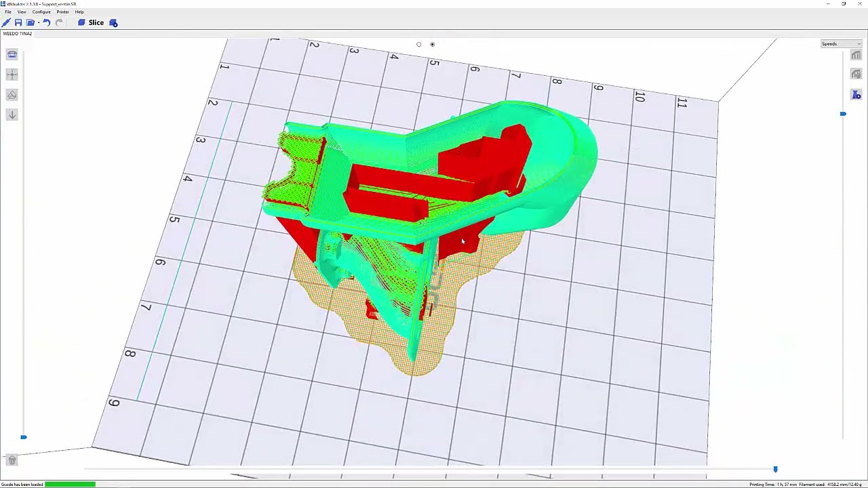This screenshot has height=488, width=868.
Task: Click the Filament used status text
Action: click(x=830, y=485)
